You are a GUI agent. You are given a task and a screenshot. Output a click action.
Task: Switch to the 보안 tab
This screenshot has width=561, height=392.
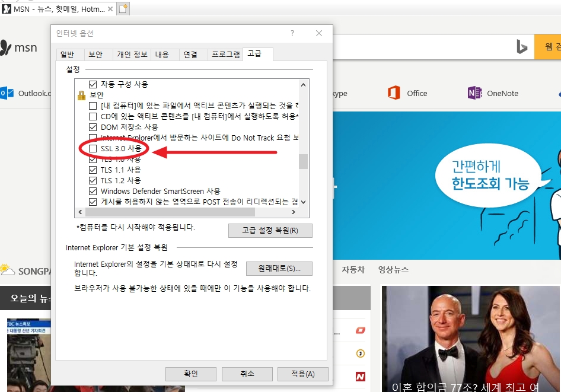[95, 55]
